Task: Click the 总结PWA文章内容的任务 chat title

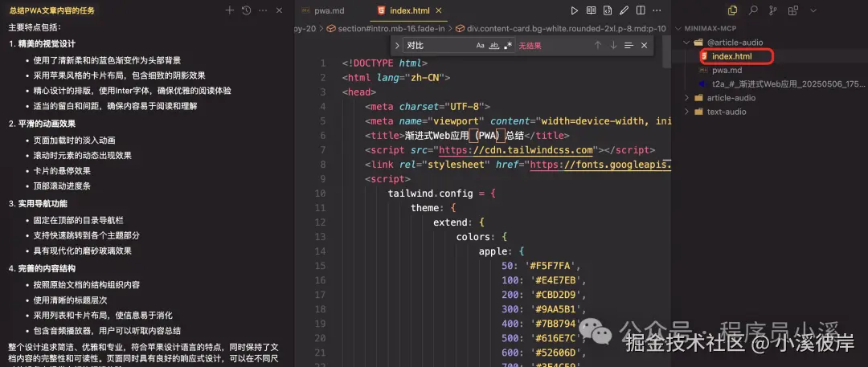Action: click(51, 10)
